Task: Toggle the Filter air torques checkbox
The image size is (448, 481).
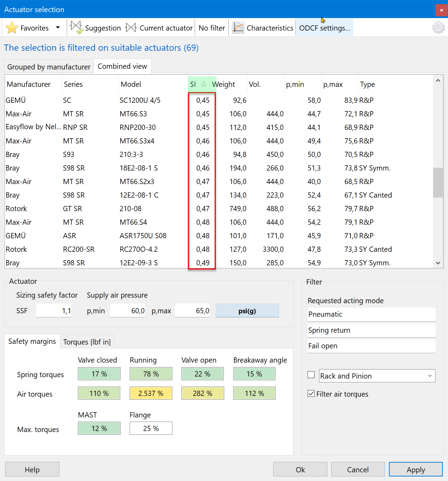Action: coord(311,393)
